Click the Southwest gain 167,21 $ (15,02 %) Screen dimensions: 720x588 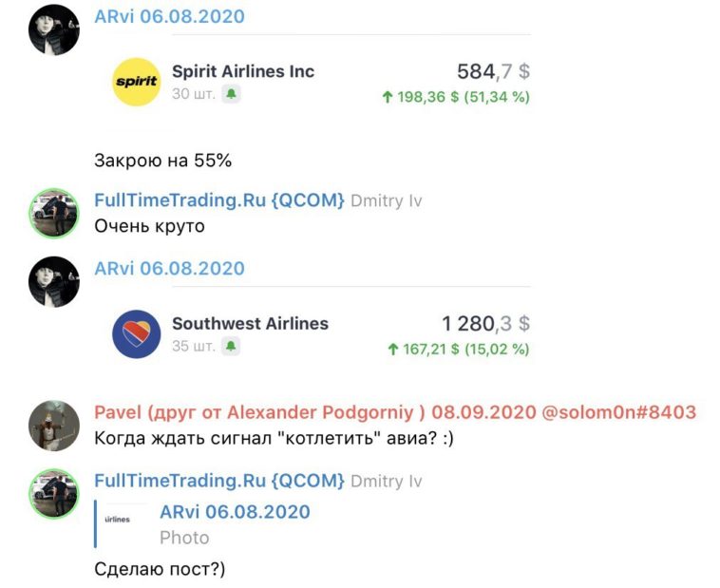[x=459, y=350]
